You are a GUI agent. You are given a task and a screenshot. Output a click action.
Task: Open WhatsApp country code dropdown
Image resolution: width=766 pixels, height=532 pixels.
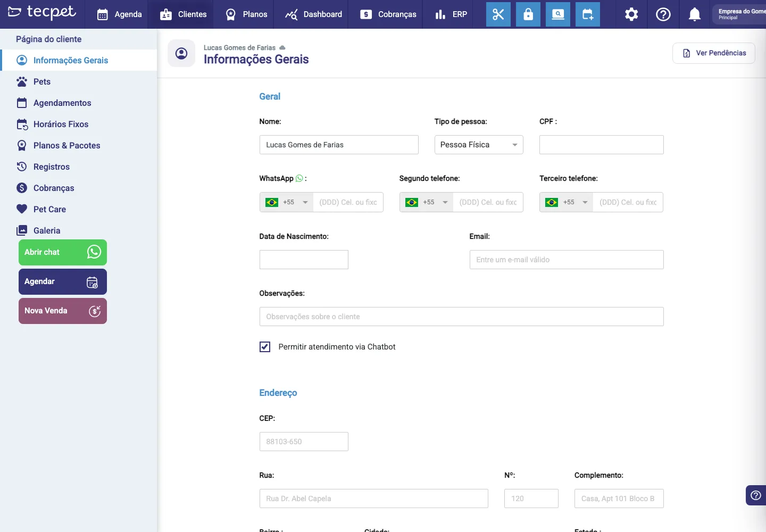[287, 202]
